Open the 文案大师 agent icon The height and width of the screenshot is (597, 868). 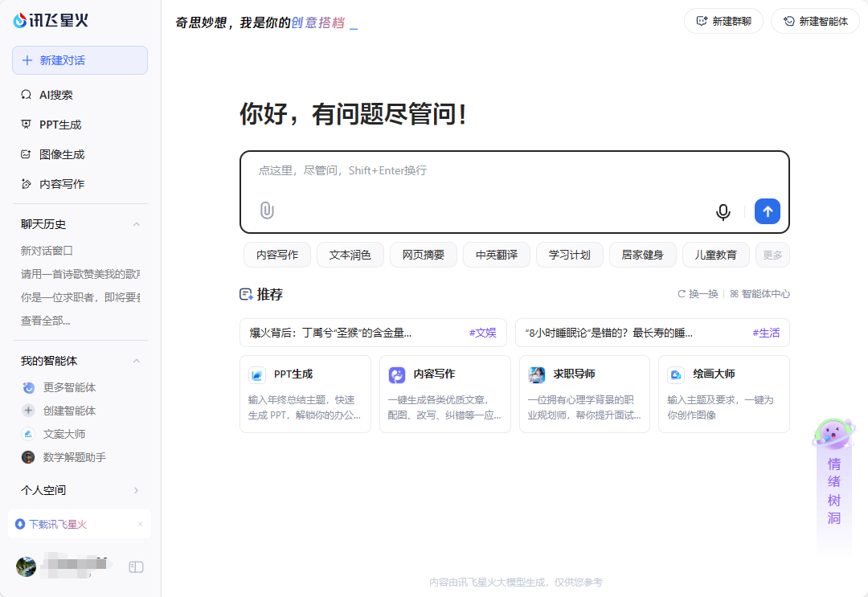28,434
